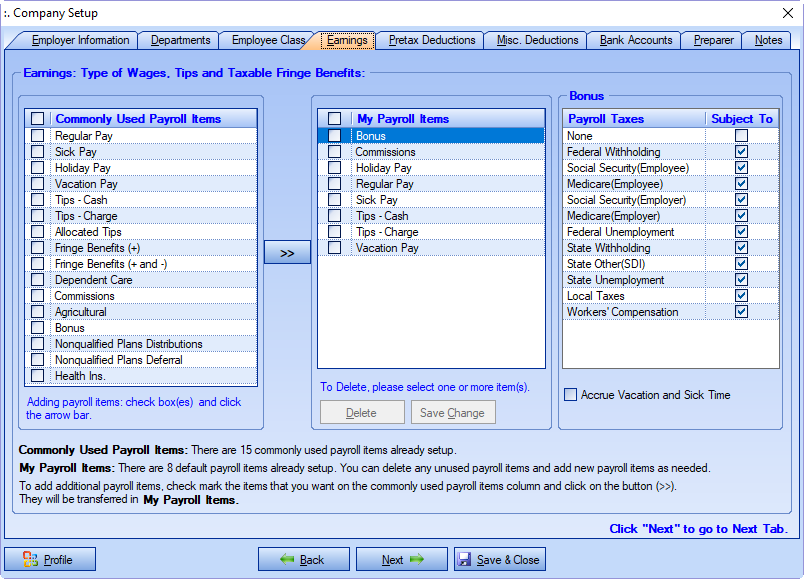Click the Profile button icon

[x=31, y=560]
